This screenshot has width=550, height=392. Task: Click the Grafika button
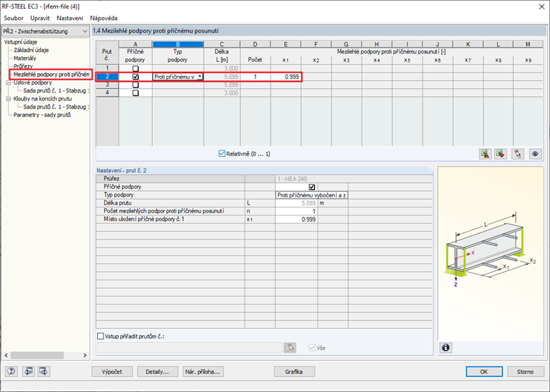294,372
